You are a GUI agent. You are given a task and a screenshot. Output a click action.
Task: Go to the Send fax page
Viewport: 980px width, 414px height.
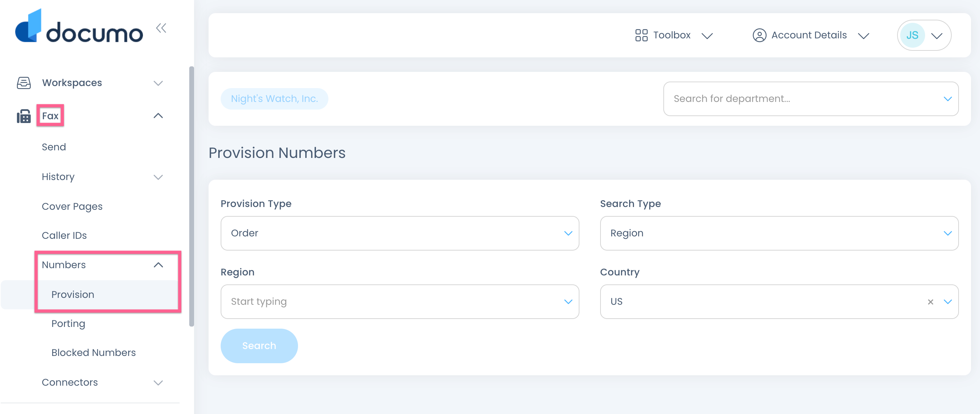tap(54, 147)
